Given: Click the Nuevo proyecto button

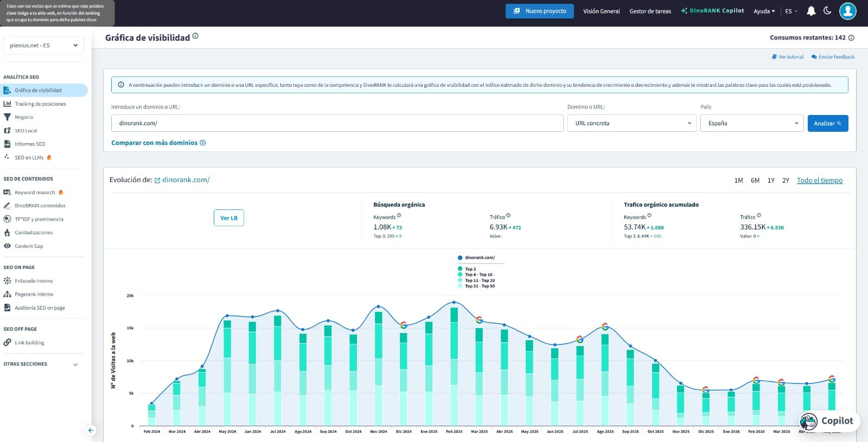Looking at the screenshot, I should click(x=540, y=11).
